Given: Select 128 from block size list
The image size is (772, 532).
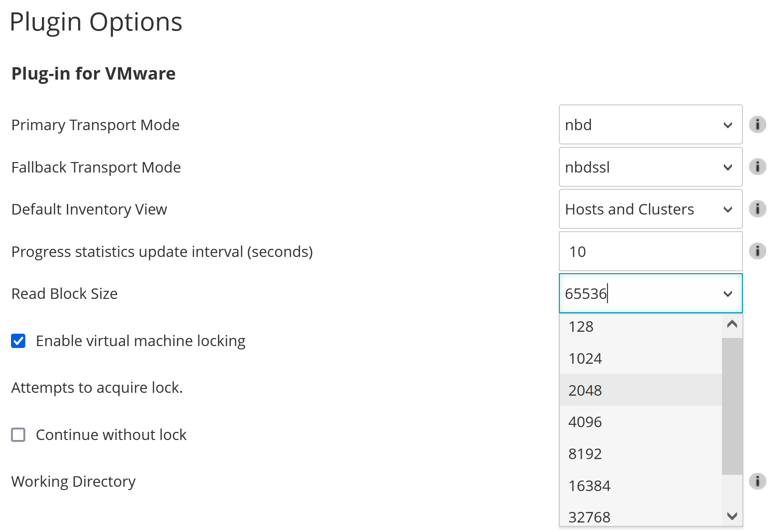Looking at the screenshot, I should point(641,327).
